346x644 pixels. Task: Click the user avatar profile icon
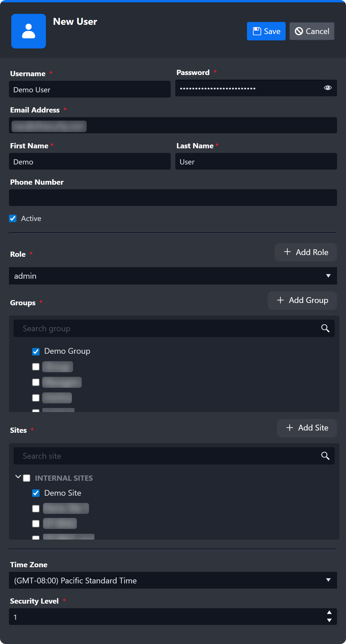point(28,31)
